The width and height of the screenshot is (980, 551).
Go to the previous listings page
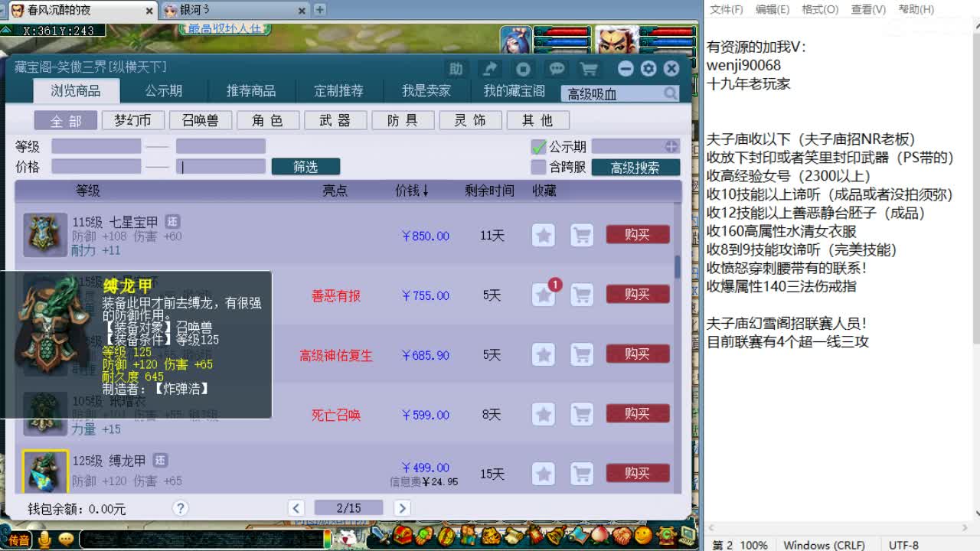pyautogui.click(x=296, y=508)
